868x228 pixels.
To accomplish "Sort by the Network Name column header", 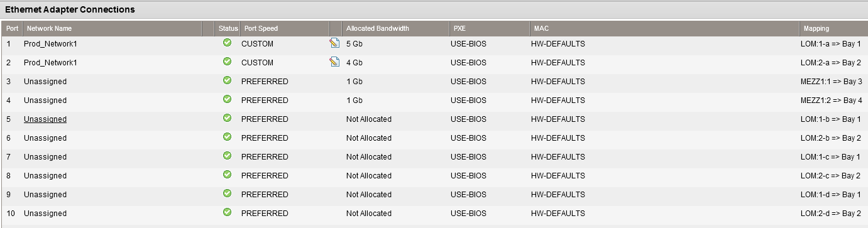I will 49,28.
